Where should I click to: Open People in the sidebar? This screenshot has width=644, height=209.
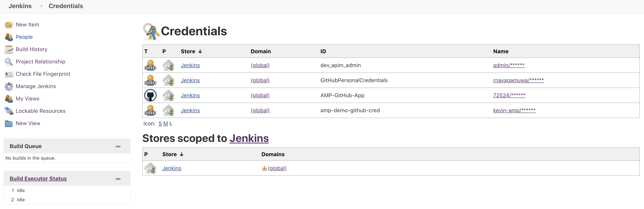24,37
